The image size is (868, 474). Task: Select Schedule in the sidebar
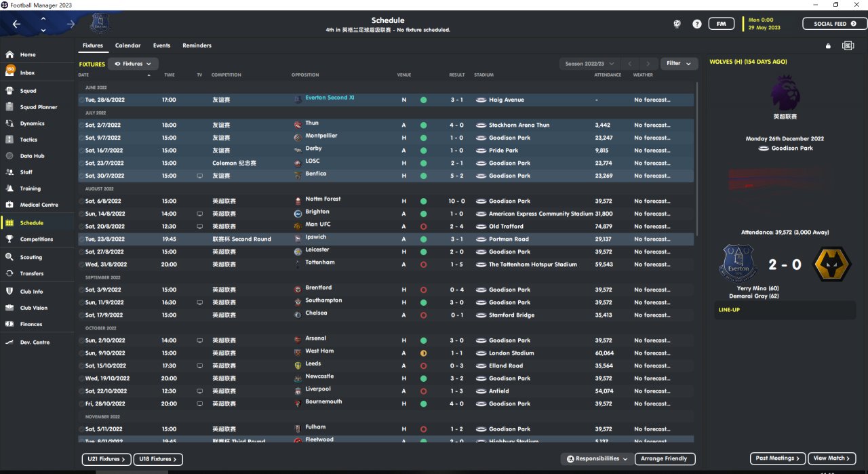click(x=38, y=223)
